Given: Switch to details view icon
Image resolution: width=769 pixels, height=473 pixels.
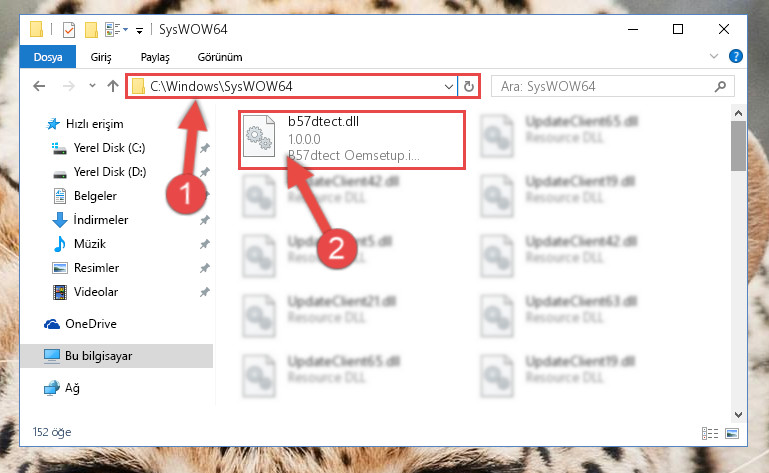Looking at the screenshot, I should [710, 433].
